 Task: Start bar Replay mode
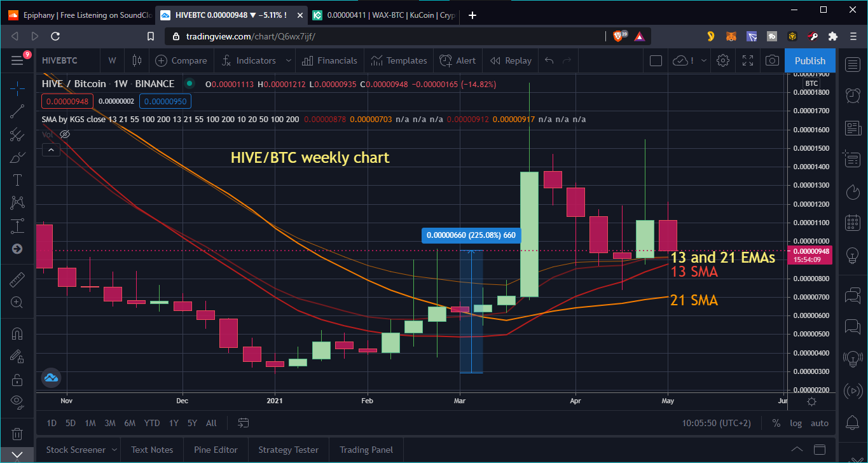(x=511, y=60)
